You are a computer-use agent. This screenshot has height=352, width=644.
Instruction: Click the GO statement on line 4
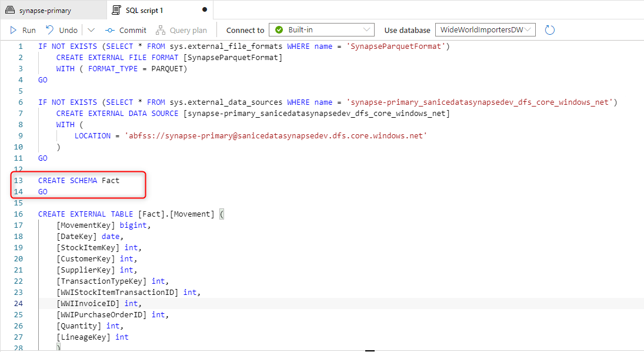43,80
